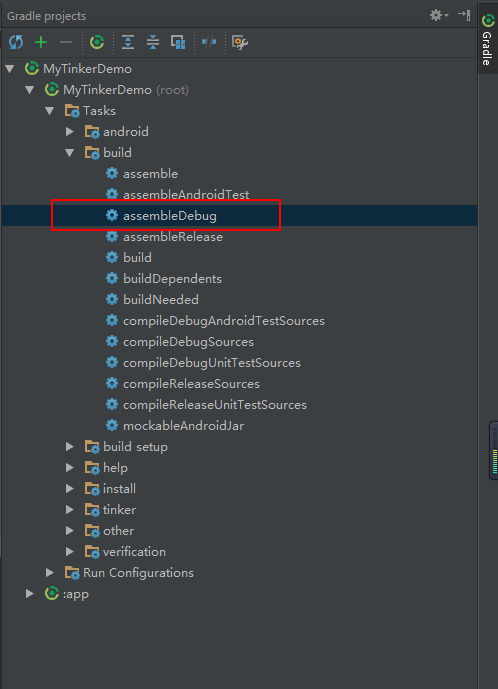
Task: Open the panel gear options menu
Action: 439,15
